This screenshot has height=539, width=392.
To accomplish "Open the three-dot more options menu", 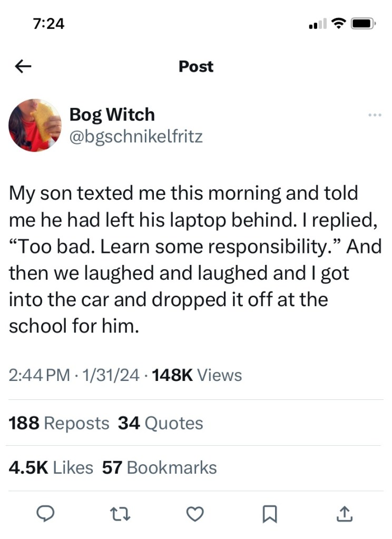I will pyautogui.click(x=374, y=114).
